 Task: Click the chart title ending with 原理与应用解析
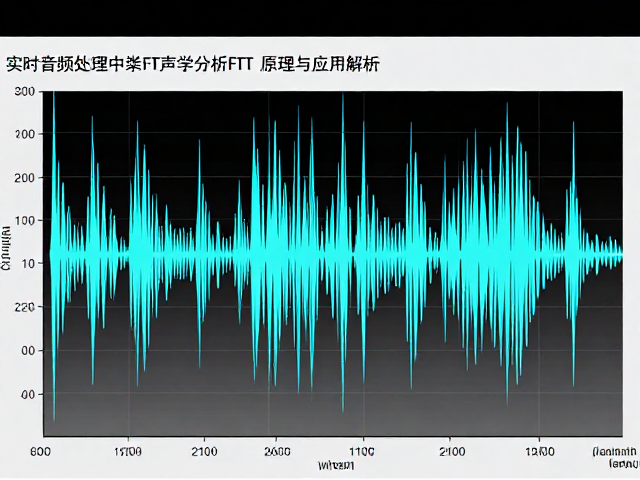pos(193,64)
